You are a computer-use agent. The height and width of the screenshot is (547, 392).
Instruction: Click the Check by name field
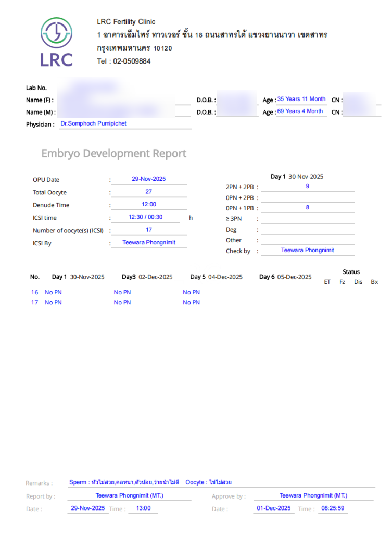coord(308,250)
